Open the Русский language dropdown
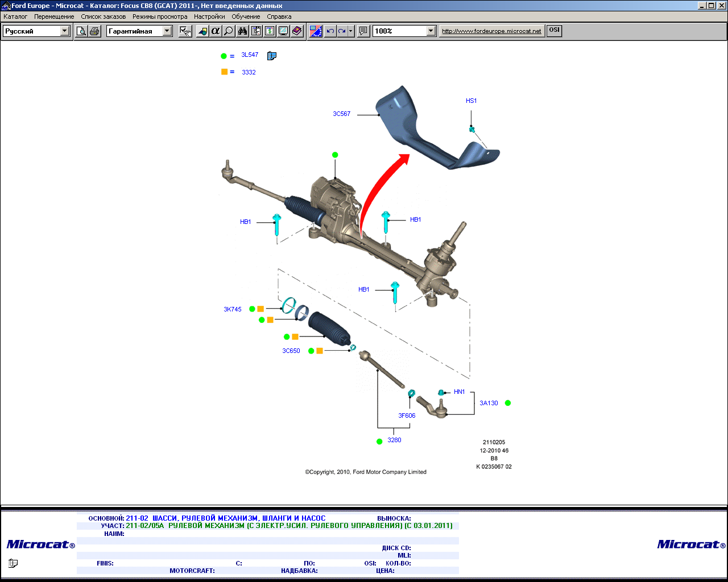 coord(65,31)
